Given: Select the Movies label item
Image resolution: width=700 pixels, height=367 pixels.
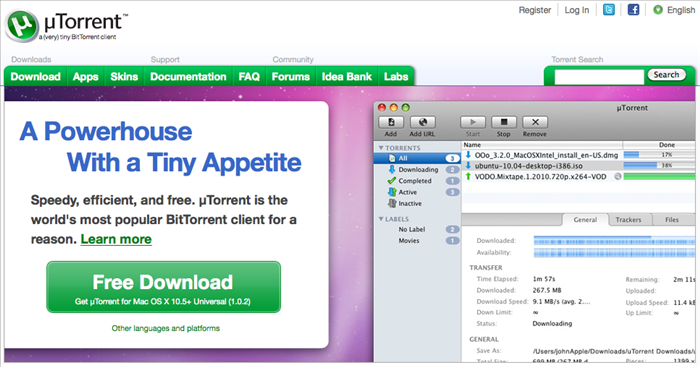Looking at the screenshot, I should 417,241.
